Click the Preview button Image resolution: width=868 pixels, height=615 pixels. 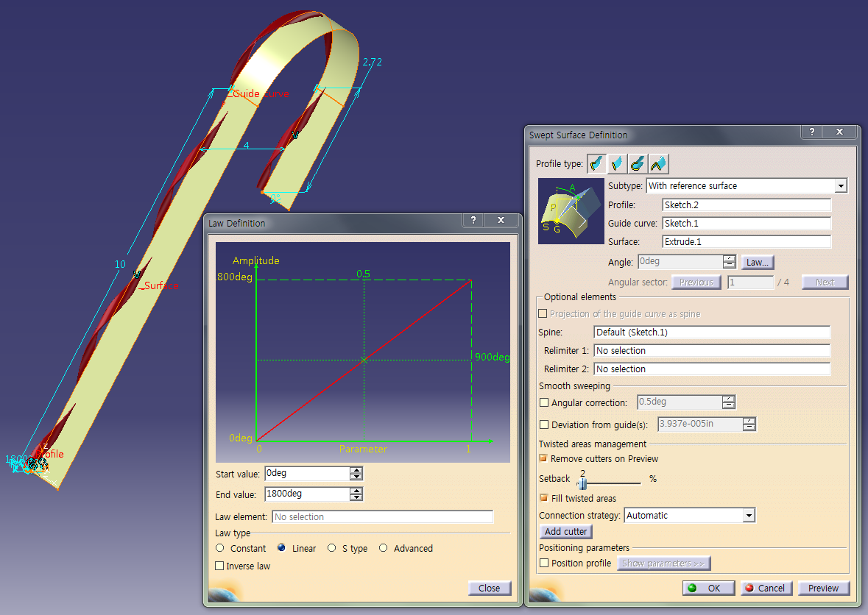click(x=823, y=588)
